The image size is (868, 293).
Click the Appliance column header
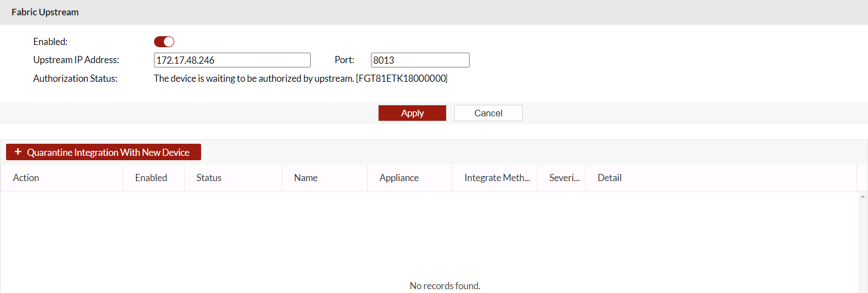(399, 178)
